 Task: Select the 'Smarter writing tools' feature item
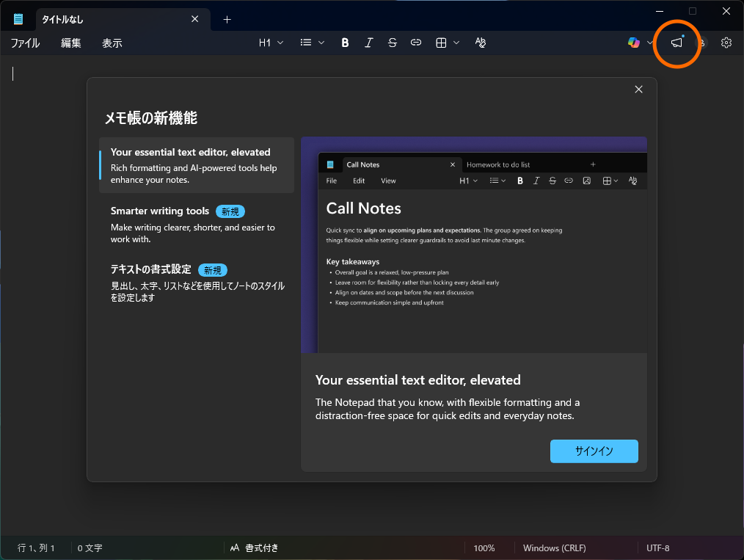tap(197, 224)
